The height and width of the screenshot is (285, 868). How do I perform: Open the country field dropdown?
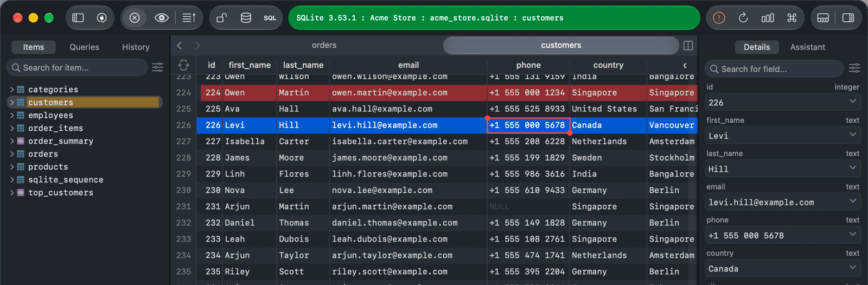tap(853, 268)
